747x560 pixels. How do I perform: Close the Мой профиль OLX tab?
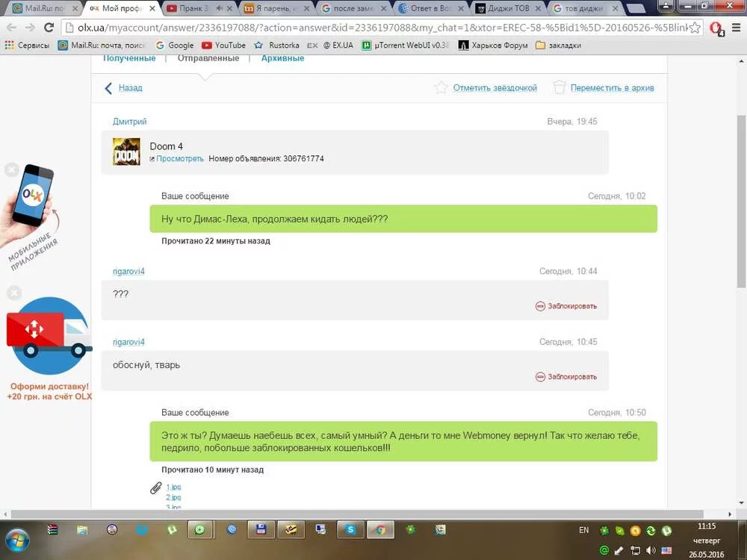(152, 8)
